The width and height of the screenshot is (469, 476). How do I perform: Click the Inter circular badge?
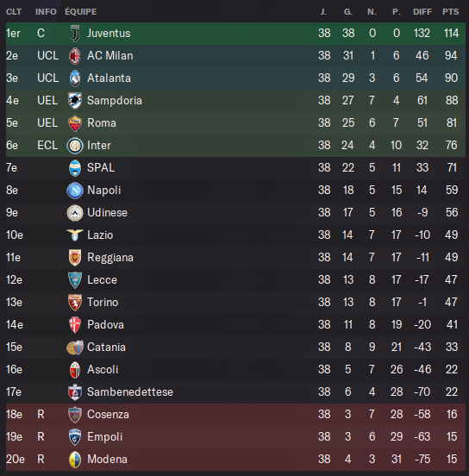(x=75, y=146)
